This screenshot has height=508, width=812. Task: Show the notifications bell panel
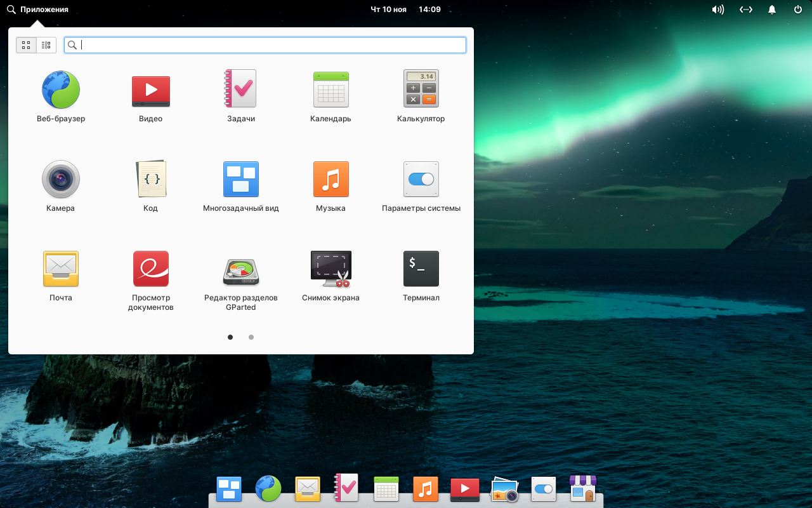(x=772, y=10)
